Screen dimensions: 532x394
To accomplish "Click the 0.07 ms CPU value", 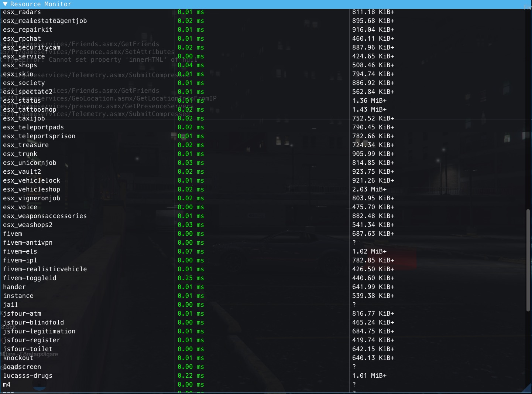I will click(191, 252).
